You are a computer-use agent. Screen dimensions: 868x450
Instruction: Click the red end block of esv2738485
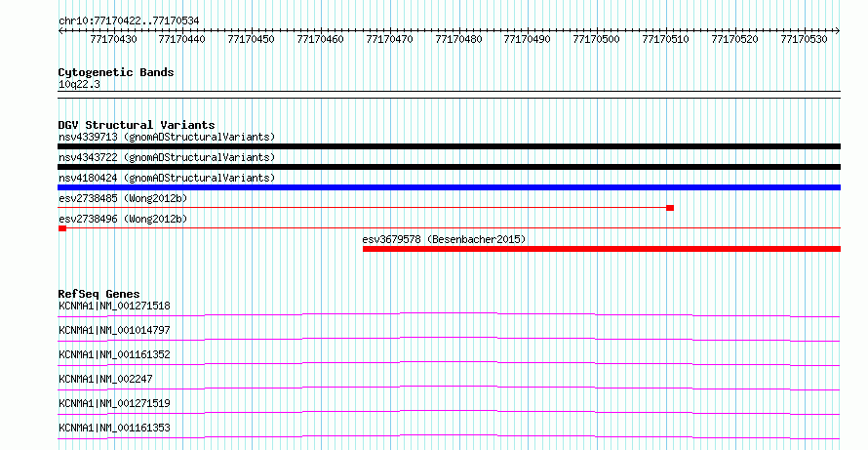pos(670,208)
